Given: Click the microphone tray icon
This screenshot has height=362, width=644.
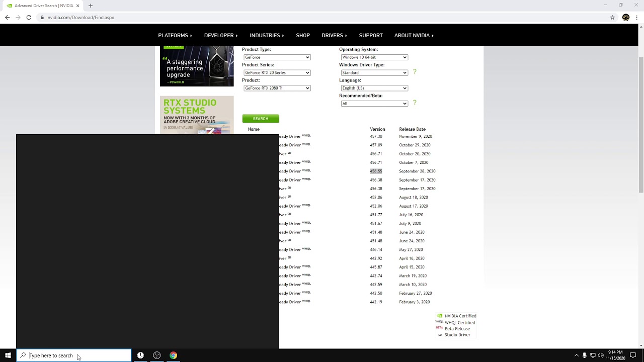Looking at the screenshot, I should pyautogui.click(x=585, y=355).
